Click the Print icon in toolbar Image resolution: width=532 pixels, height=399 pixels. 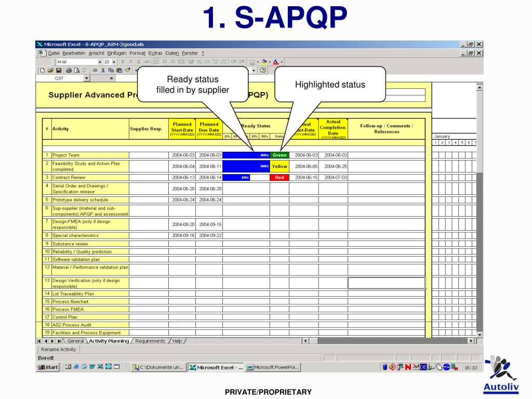pyautogui.click(x=69, y=70)
